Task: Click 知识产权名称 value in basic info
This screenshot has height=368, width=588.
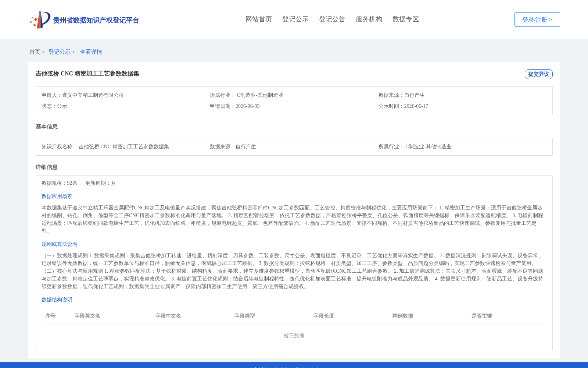Action: [x=124, y=146]
